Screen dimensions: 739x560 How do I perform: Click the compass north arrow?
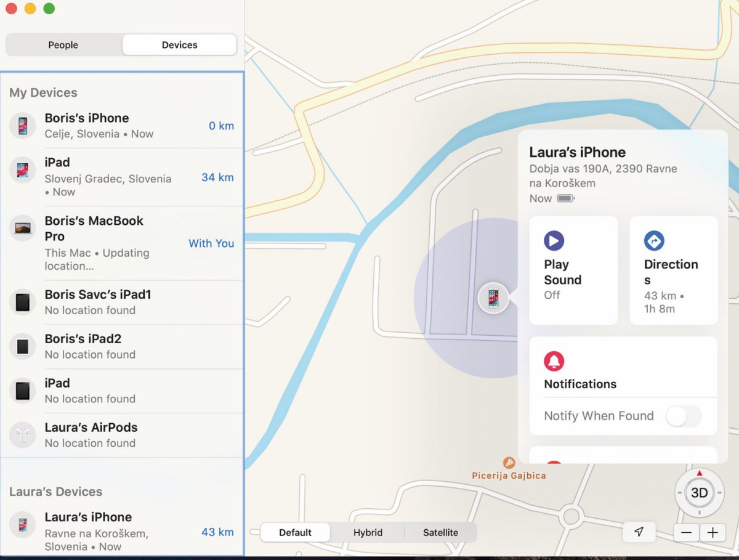click(699, 473)
